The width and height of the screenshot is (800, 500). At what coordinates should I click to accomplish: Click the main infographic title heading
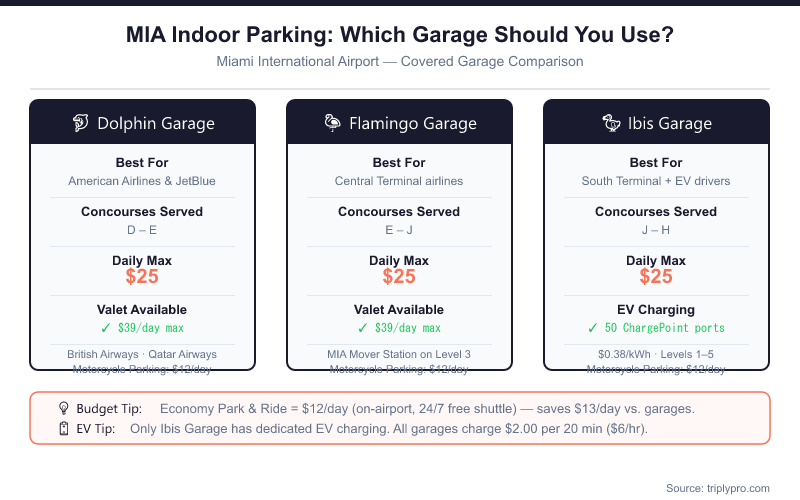click(x=399, y=36)
